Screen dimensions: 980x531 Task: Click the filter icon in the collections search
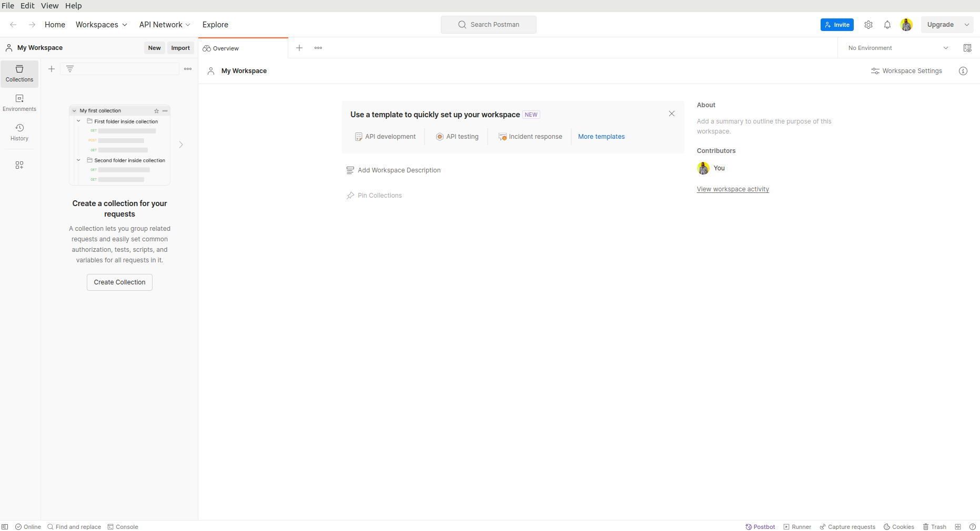pyautogui.click(x=70, y=69)
